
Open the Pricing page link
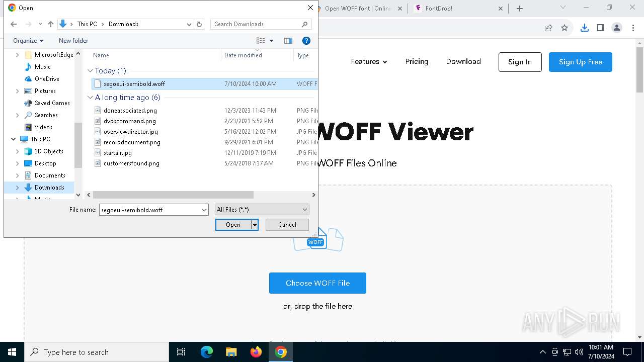[417, 61]
